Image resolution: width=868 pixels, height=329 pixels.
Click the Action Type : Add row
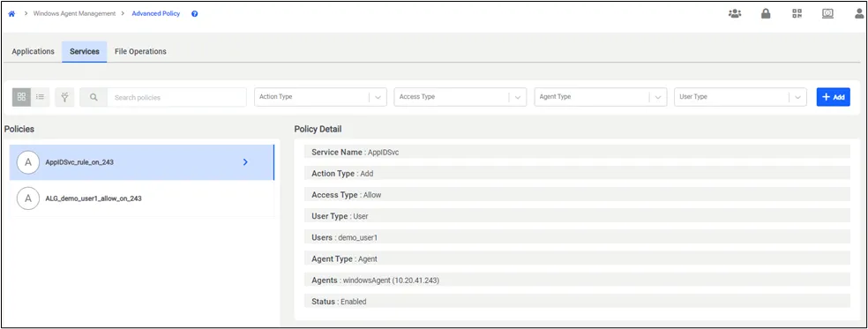pos(578,174)
